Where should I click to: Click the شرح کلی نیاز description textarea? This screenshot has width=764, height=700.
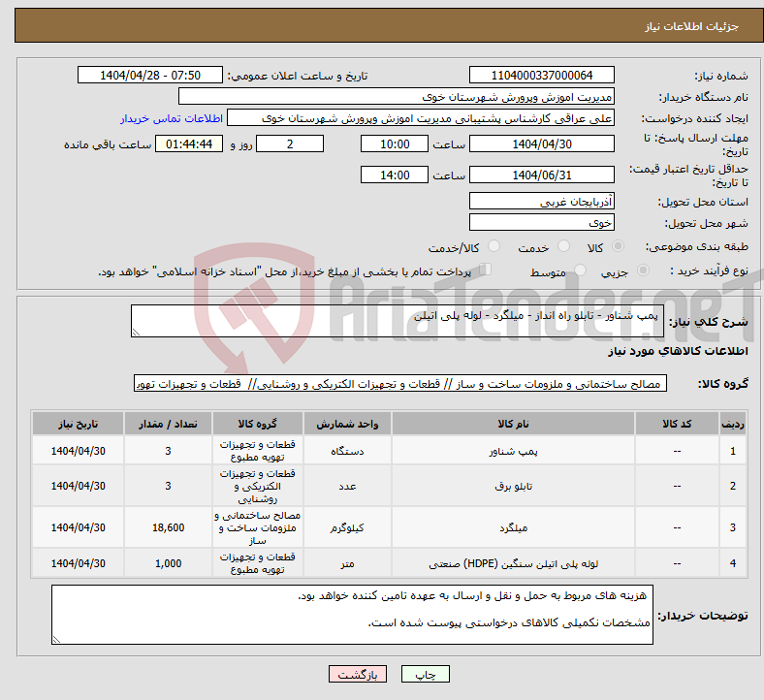pyautogui.click(x=398, y=321)
